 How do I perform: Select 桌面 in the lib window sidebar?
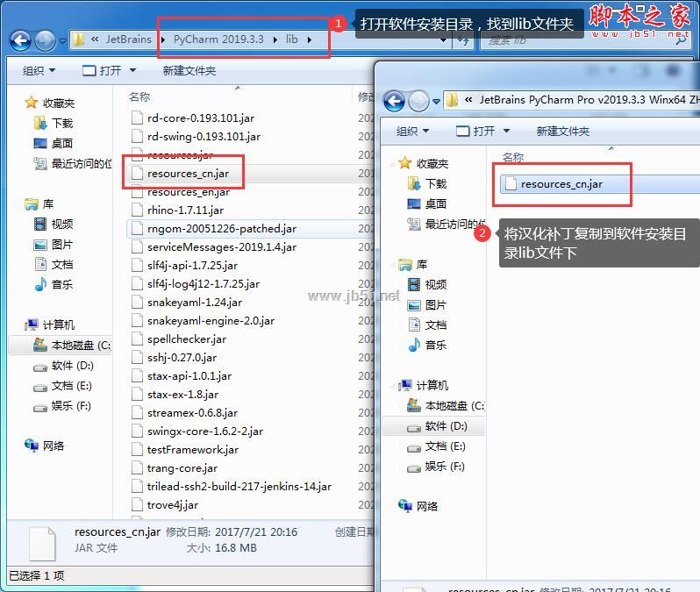pyautogui.click(x=54, y=143)
